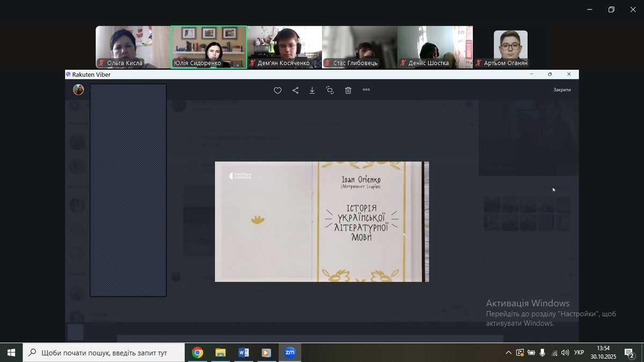Screen dimensions: 644x362
Task: Download the image using the save icon
Action: coord(312,91)
